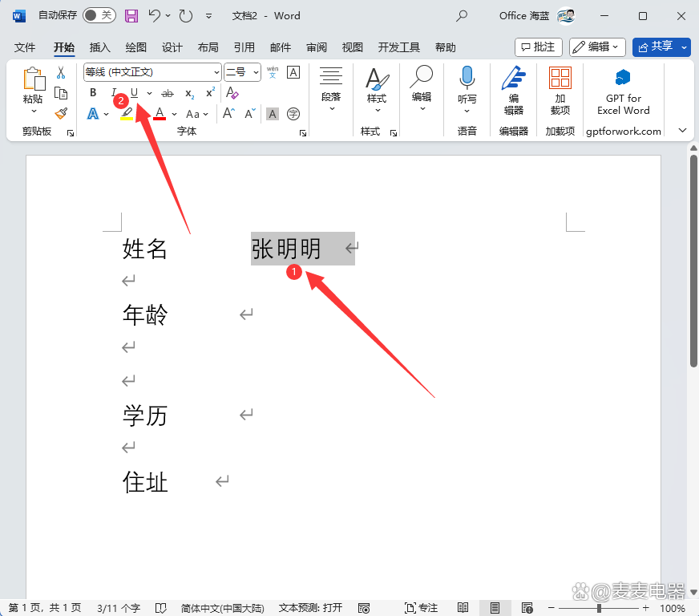Open the Styles 样式 gallery
The height and width of the screenshot is (616, 699).
(x=377, y=89)
